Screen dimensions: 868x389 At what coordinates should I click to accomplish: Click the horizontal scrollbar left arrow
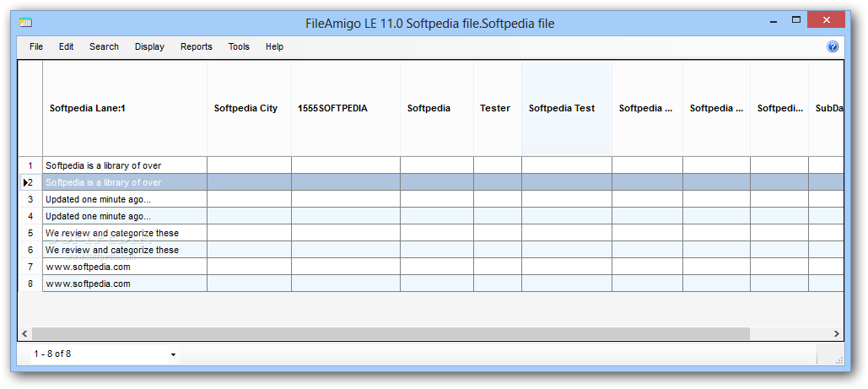tap(24, 333)
